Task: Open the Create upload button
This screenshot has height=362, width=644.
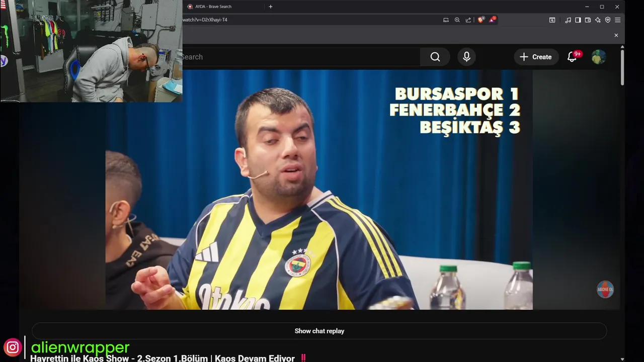Action: pyautogui.click(x=536, y=57)
